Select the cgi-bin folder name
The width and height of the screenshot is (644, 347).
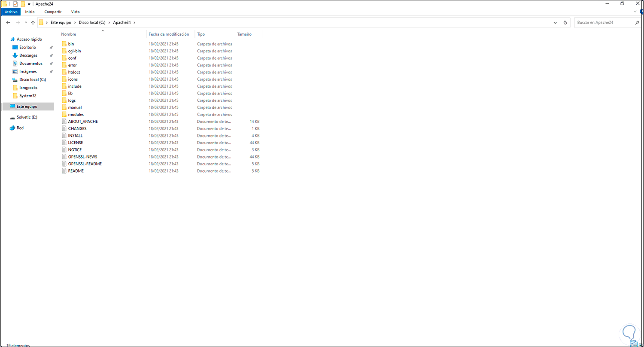coord(75,51)
